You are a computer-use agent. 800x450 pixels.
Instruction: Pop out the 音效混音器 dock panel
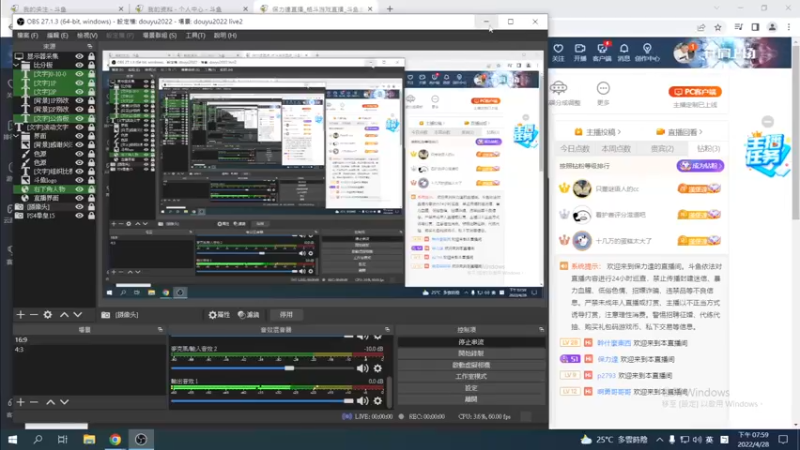tap(387, 330)
